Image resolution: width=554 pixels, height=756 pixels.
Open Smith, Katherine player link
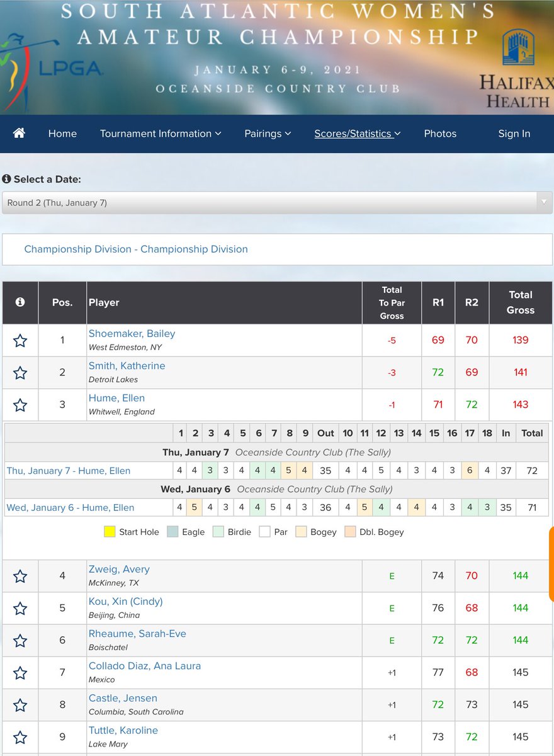pos(127,365)
